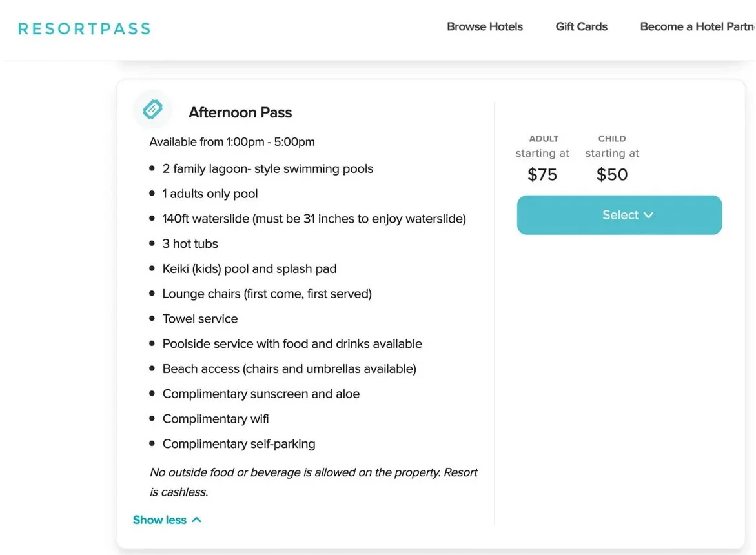
Task: Collapse details with Show less
Action: pos(159,520)
